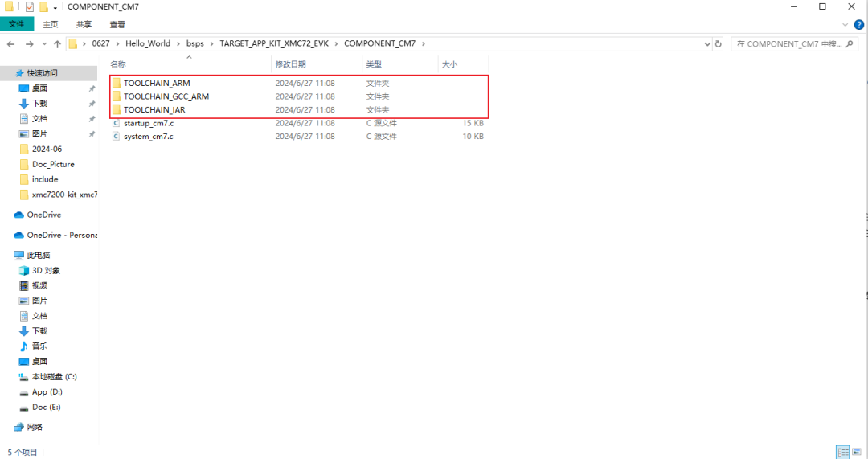868x459 pixels.
Task: Refresh the current folder view
Action: click(x=718, y=43)
